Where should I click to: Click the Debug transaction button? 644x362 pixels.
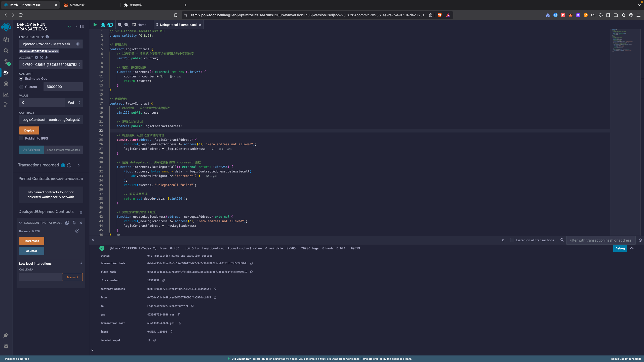620,248
